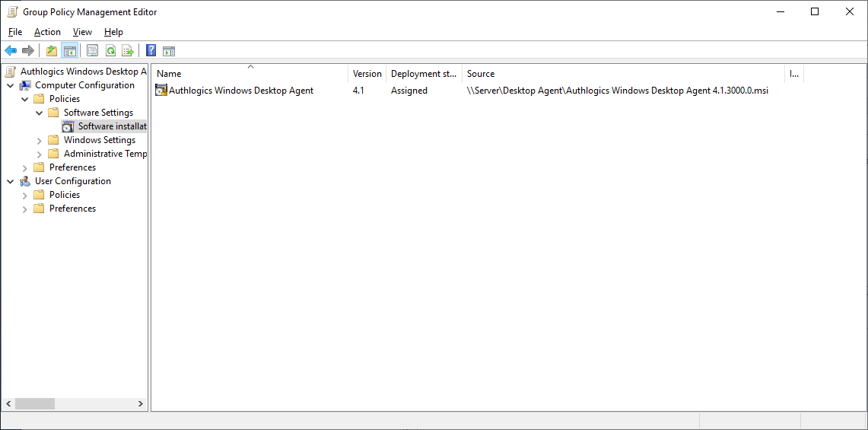Click the version value 4.1

click(x=358, y=91)
